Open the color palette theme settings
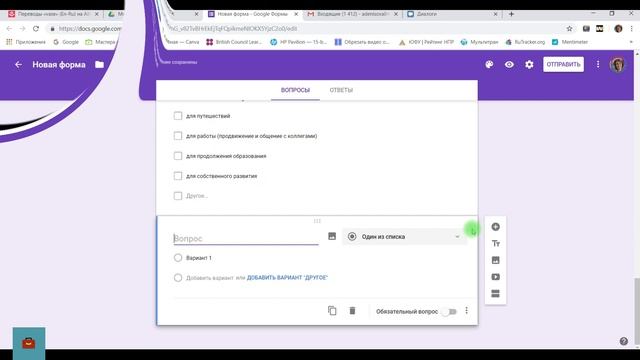The image size is (640, 360). tap(489, 64)
